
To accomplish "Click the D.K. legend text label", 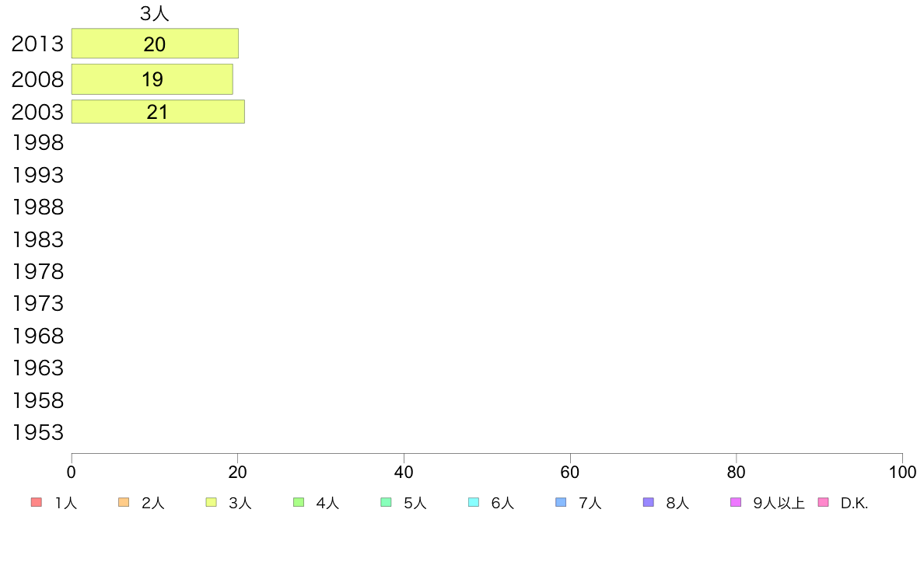I will 854,503.
